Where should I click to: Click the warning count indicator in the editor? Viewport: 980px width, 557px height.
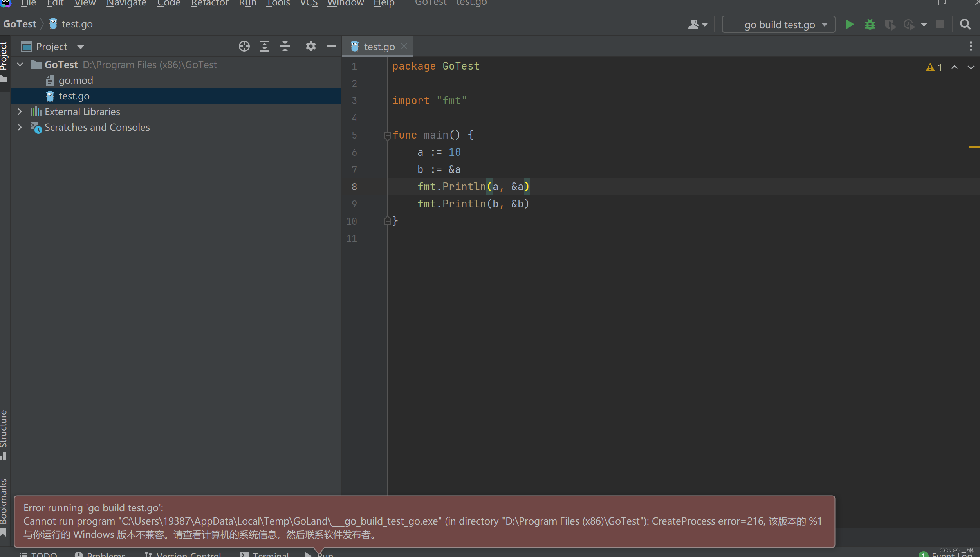coord(934,68)
